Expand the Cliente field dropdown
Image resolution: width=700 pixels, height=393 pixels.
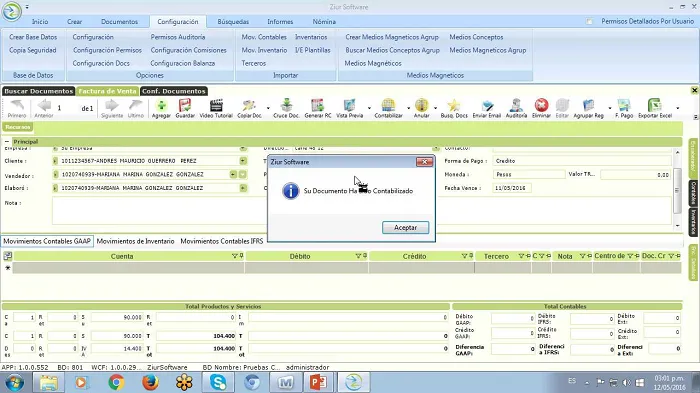click(x=243, y=161)
